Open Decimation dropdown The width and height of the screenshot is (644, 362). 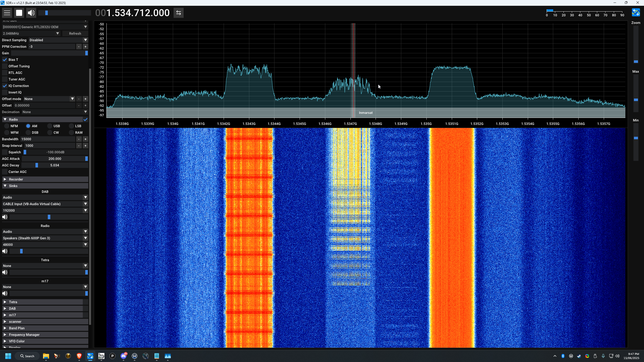(x=55, y=112)
